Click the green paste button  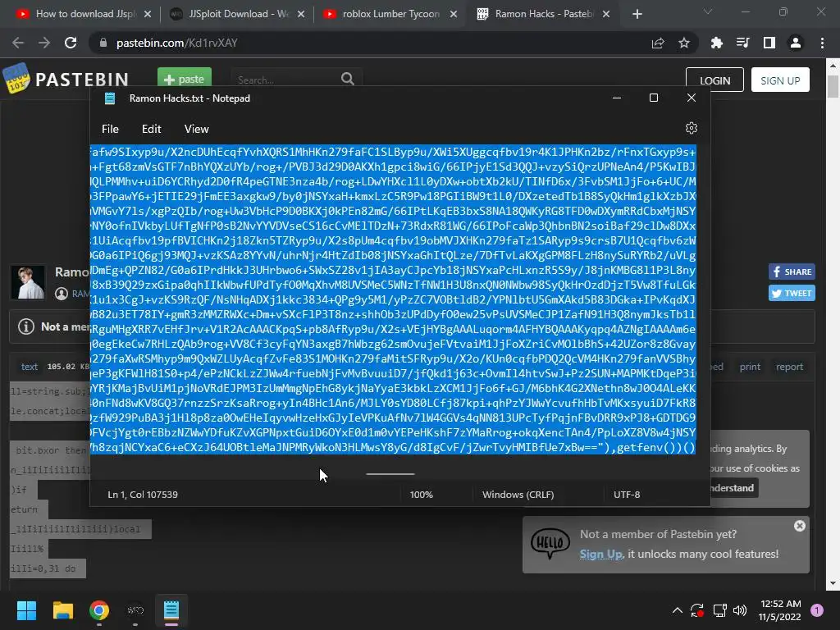(185, 78)
